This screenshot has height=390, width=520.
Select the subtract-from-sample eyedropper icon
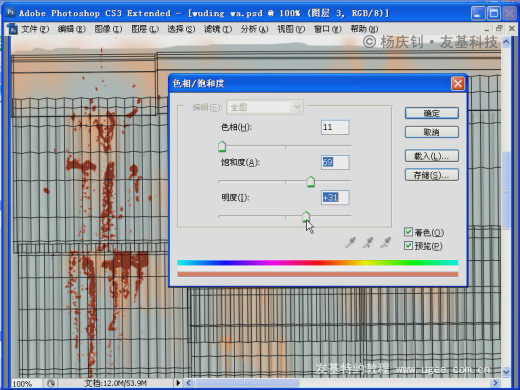(386, 243)
